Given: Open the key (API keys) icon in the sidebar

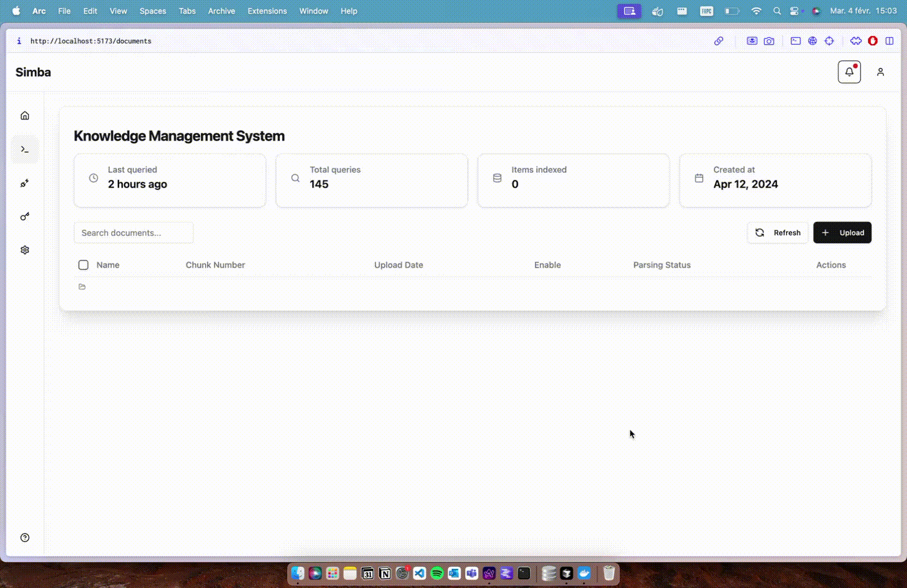Looking at the screenshot, I should (25, 217).
